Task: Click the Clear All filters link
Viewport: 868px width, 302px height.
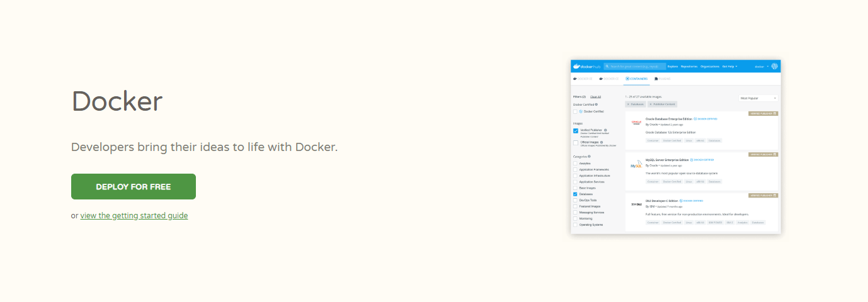Action: tap(595, 97)
